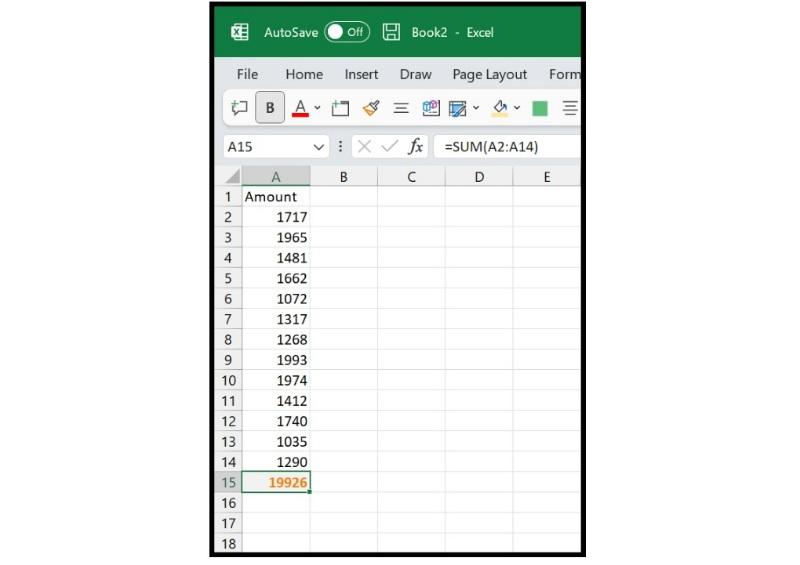This screenshot has height=565, width=800.
Task: Switch to the Page Layout tab
Action: pyautogui.click(x=490, y=75)
